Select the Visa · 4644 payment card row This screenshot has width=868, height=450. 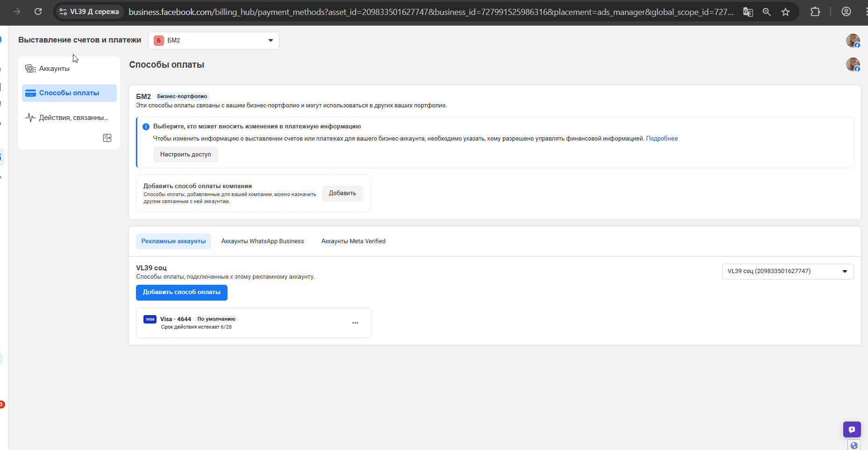point(254,323)
